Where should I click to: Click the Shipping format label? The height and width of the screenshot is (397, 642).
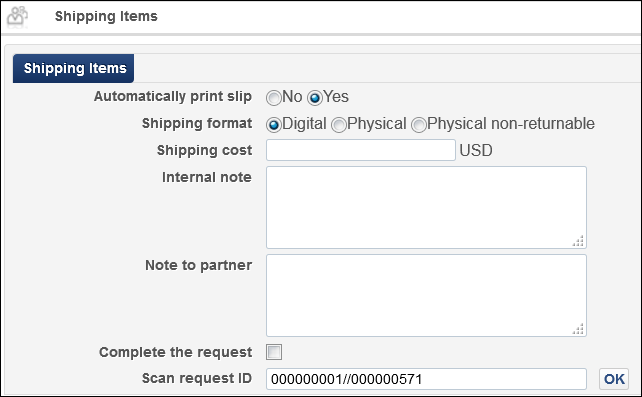tap(197, 124)
